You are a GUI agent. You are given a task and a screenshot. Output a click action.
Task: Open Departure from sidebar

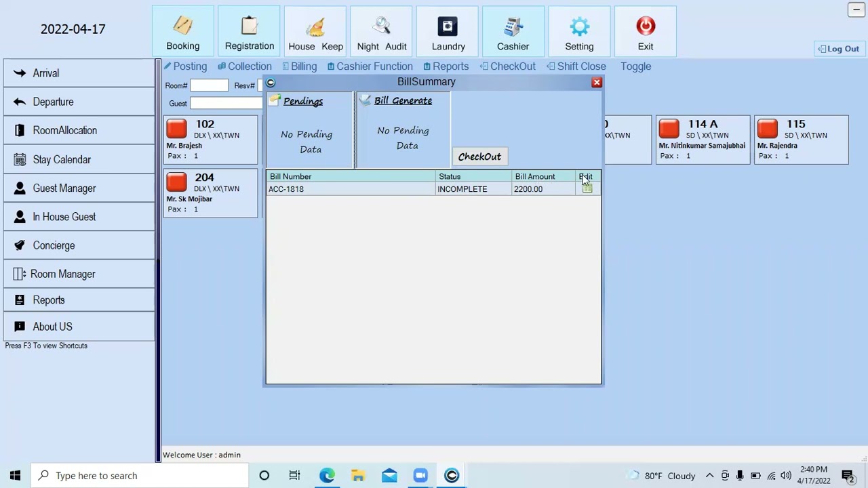pos(79,102)
